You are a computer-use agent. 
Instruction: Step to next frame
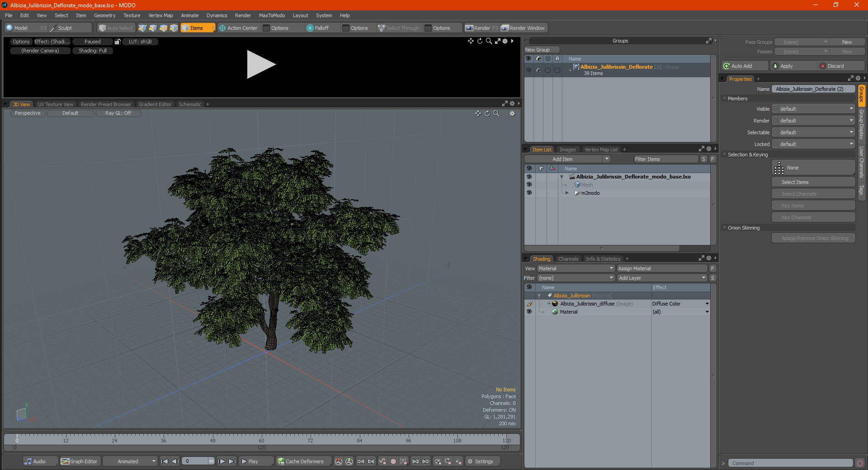click(222, 461)
